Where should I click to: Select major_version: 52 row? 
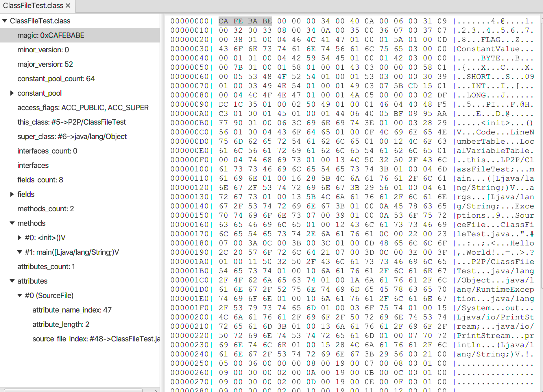click(x=80, y=64)
